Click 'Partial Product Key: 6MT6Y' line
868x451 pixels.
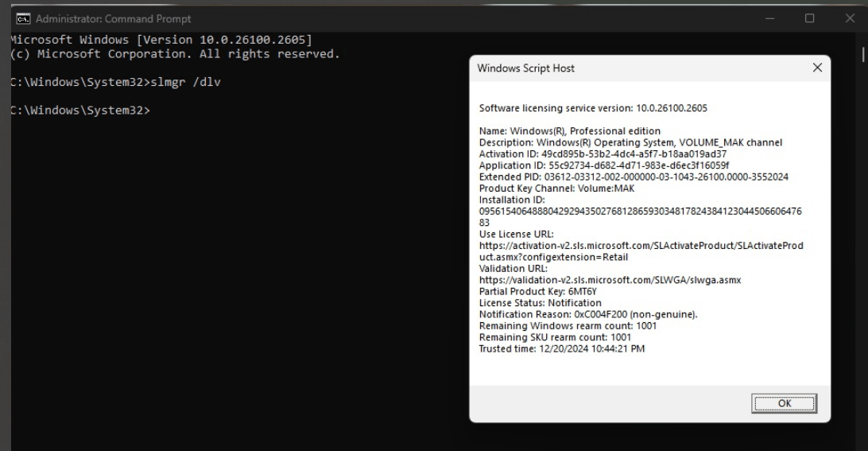click(537, 291)
